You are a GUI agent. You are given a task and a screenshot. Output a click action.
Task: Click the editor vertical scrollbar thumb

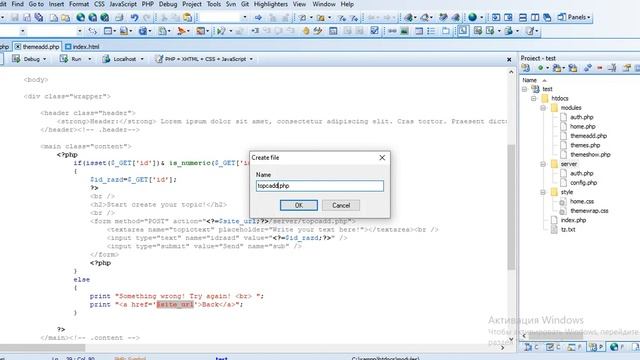pyautogui.click(x=511, y=207)
